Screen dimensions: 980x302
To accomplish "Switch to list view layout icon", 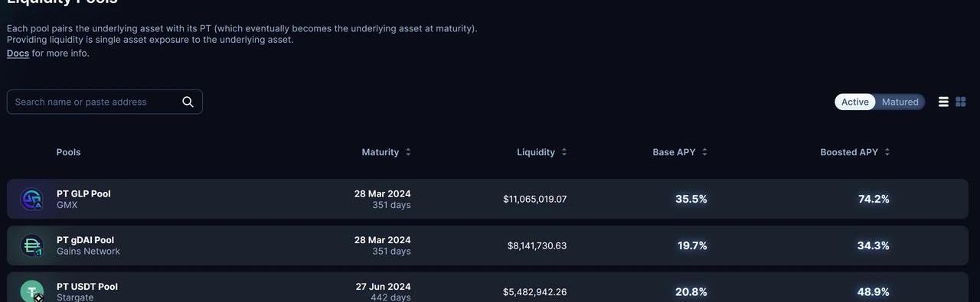I will [x=943, y=102].
